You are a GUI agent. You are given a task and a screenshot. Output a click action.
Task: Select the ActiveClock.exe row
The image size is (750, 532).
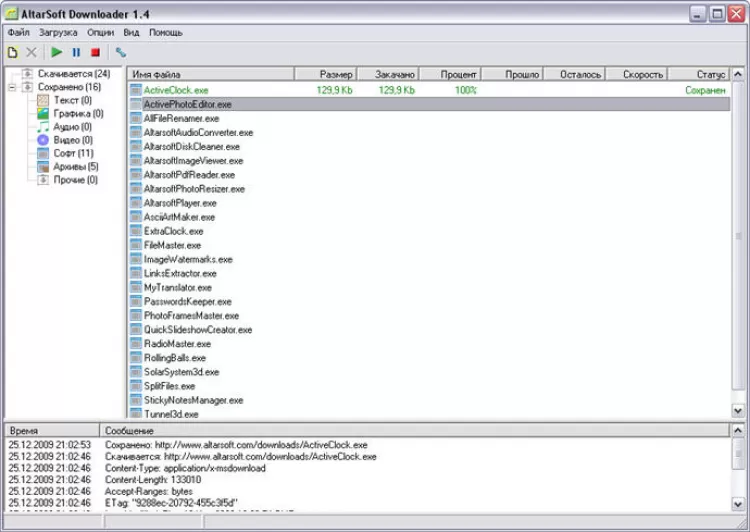pyautogui.click(x=430, y=90)
